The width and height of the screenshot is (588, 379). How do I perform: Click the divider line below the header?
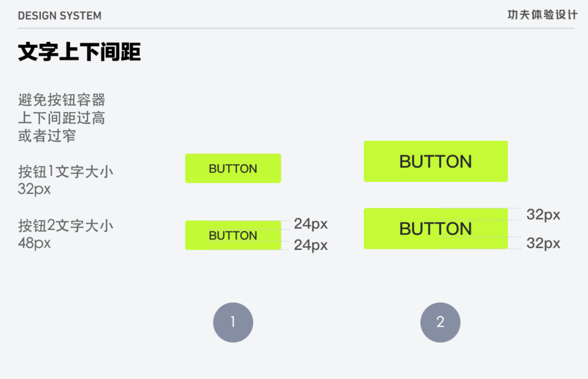click(296, 28)
